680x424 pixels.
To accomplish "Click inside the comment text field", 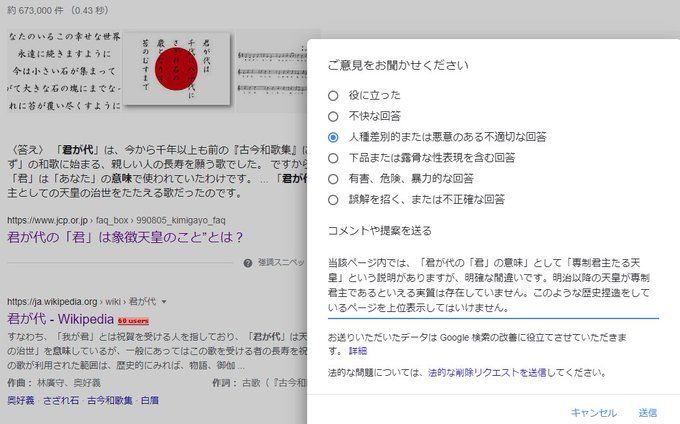I will (493, 285).
